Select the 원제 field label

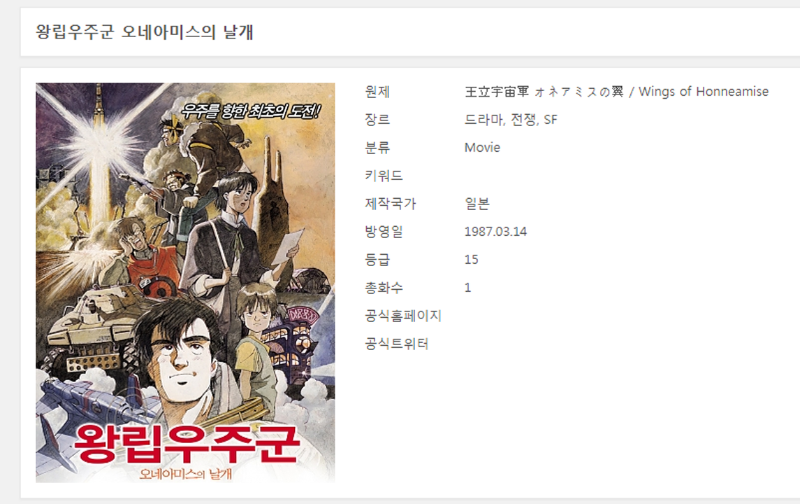click(377, 92)
